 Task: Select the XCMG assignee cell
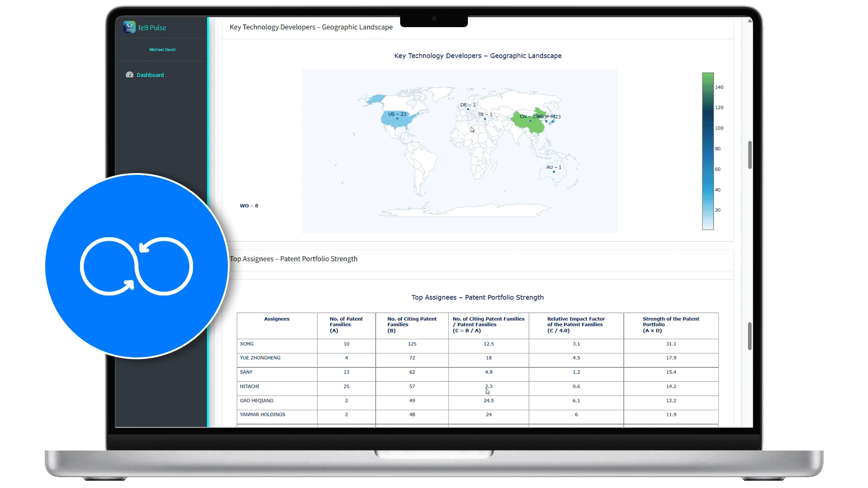pos(247,344)
